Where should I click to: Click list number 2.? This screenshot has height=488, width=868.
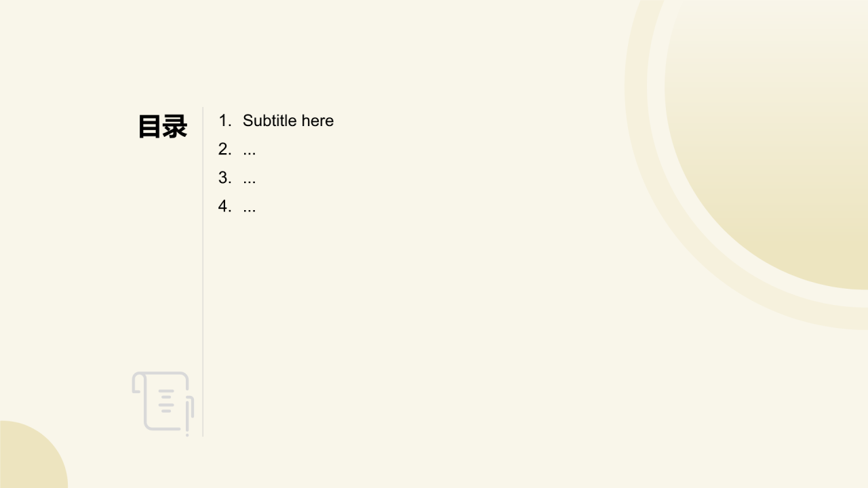[224, 149]
